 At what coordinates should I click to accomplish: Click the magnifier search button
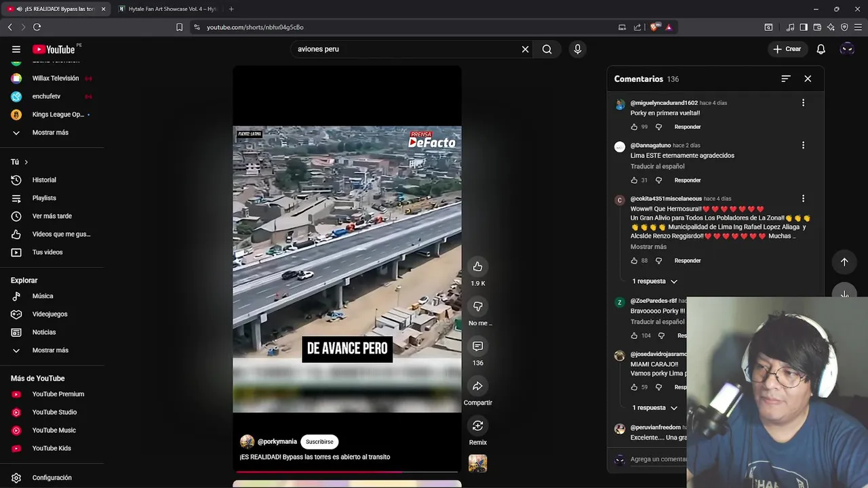point(547,49)
